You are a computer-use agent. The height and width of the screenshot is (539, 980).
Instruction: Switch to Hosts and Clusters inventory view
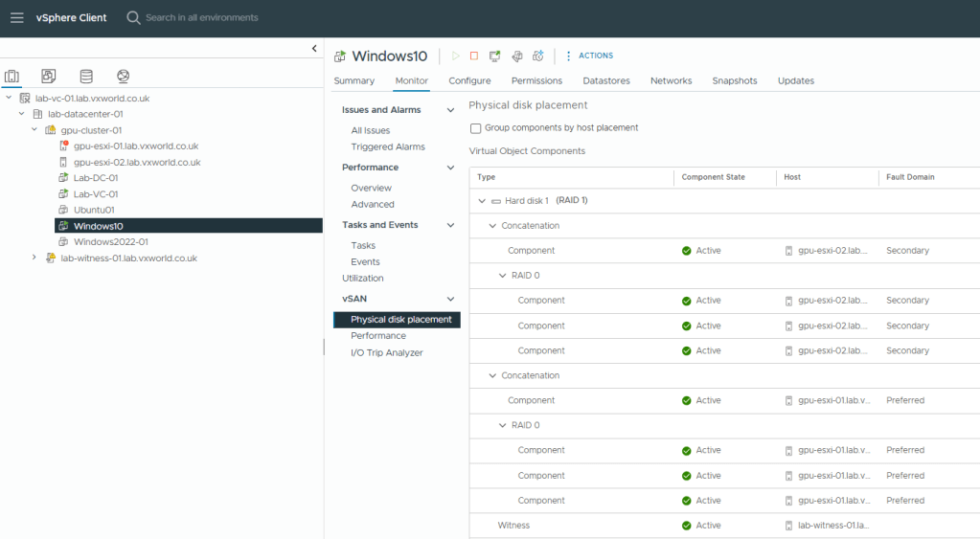pyautogui.click(x=12, y=77)
